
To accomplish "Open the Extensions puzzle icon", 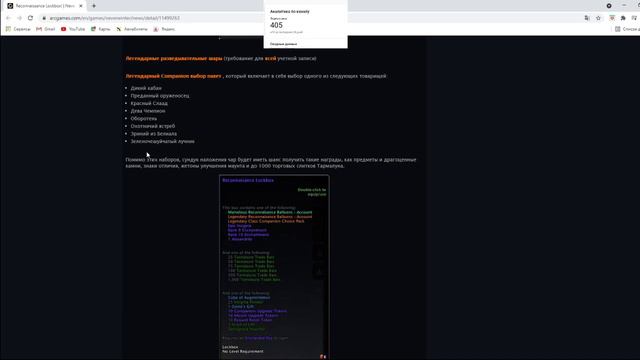I will [623, 18].
